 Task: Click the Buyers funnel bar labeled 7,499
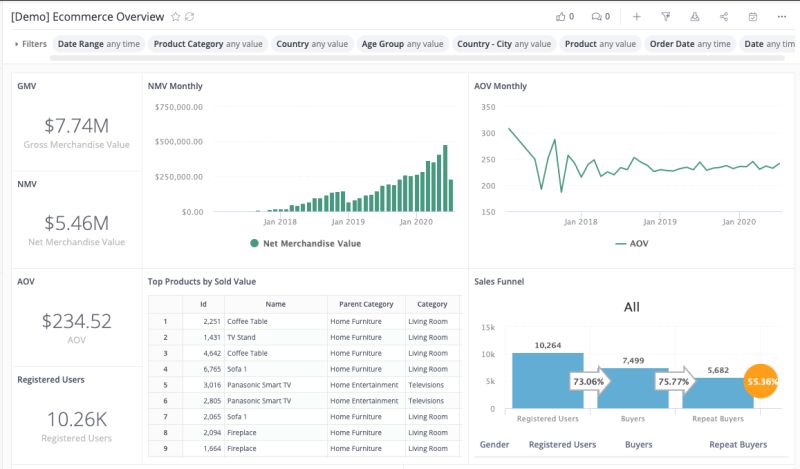633,388
